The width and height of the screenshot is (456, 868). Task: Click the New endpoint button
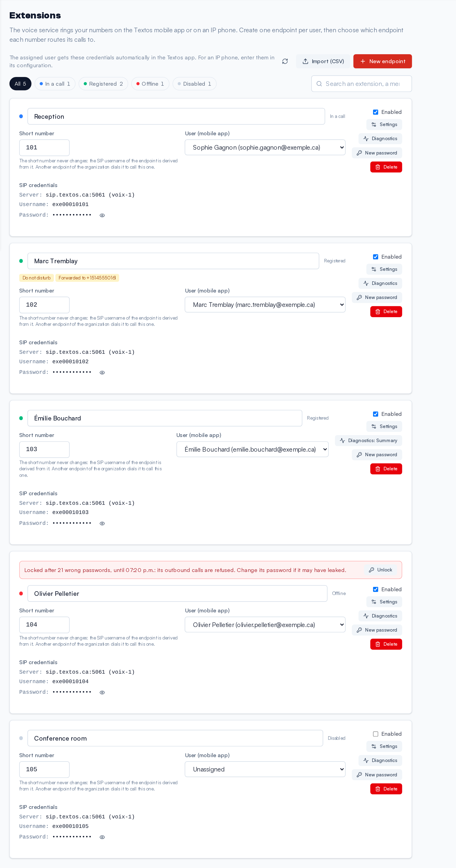(x=383, y=61)
